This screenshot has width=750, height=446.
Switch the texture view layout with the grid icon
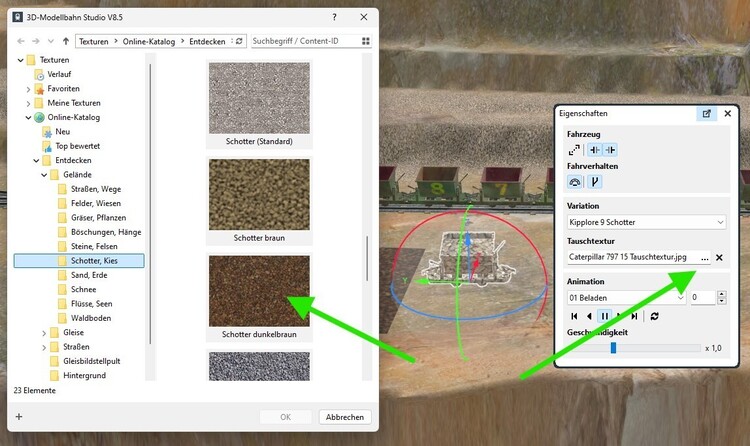point(366,42)
